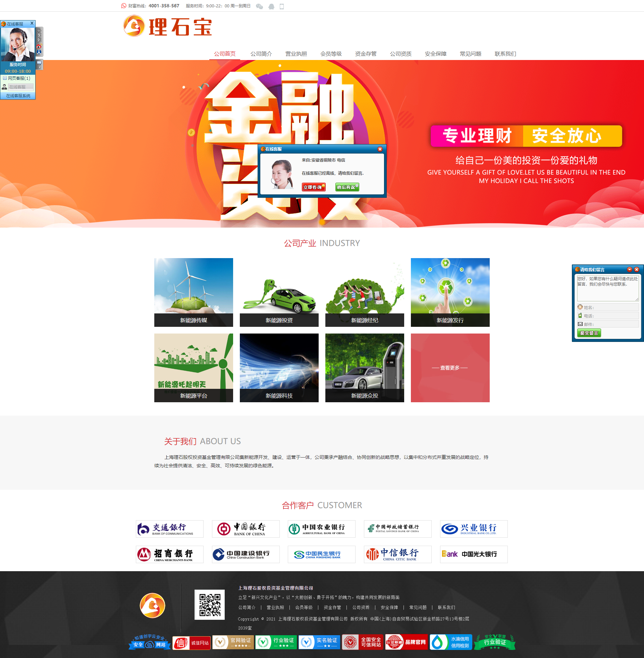Image resolution: width=644 pixels, height=658 pixels.
Task: Open the 常见问题 nav item
Action: coord(471,54)
